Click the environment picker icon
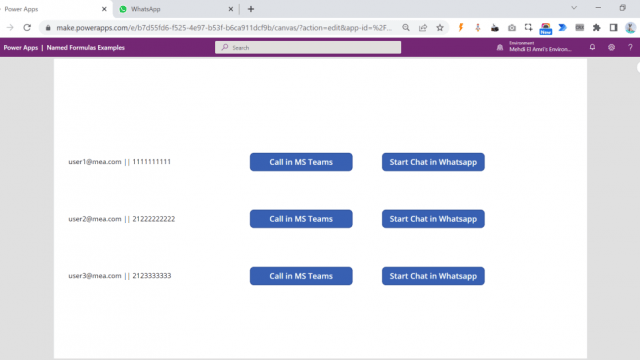The image size is (640, 360). click(x=500, y=47)
